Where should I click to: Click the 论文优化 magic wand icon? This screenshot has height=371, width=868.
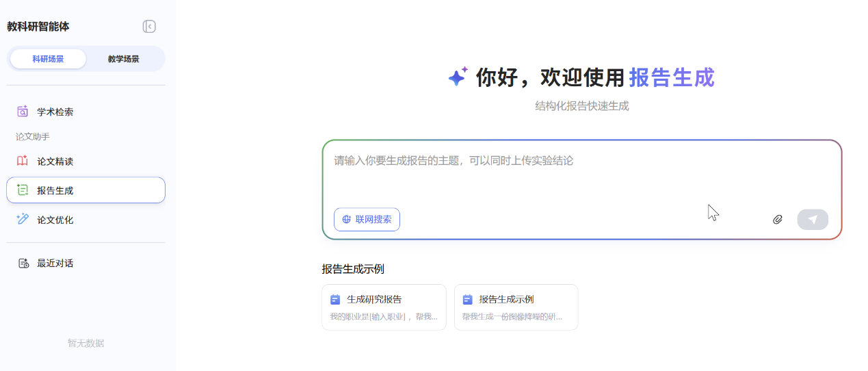pyautogui.click(x=23, y=219)
